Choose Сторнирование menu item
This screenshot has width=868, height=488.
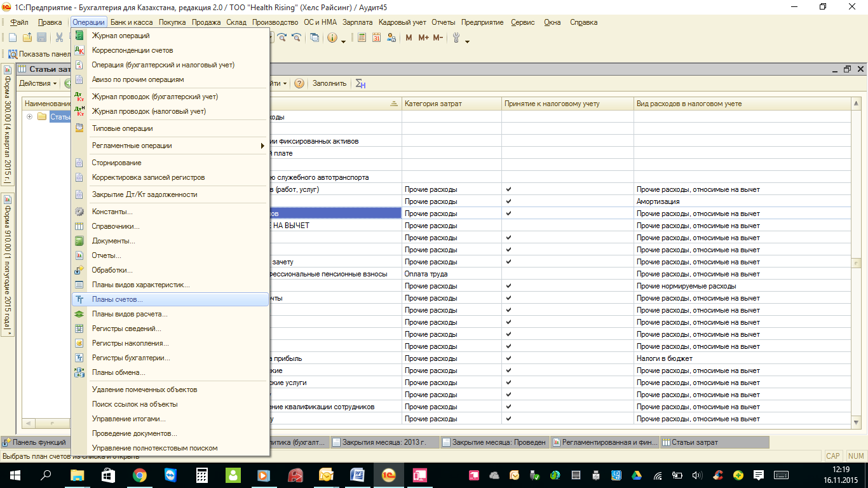(170, 163)
